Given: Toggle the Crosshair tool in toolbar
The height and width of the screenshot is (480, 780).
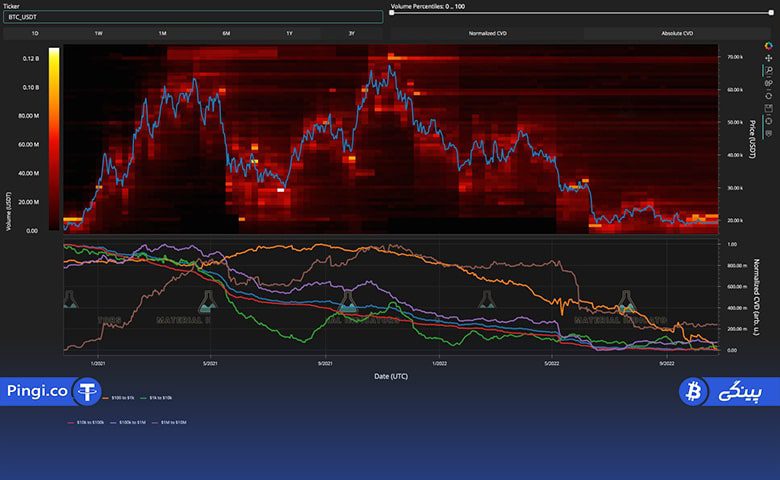Looking at the screenshot, I should [769, 121].
